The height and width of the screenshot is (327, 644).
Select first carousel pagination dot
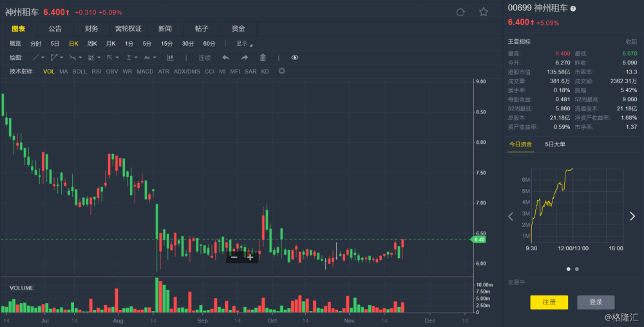[569, 269]
